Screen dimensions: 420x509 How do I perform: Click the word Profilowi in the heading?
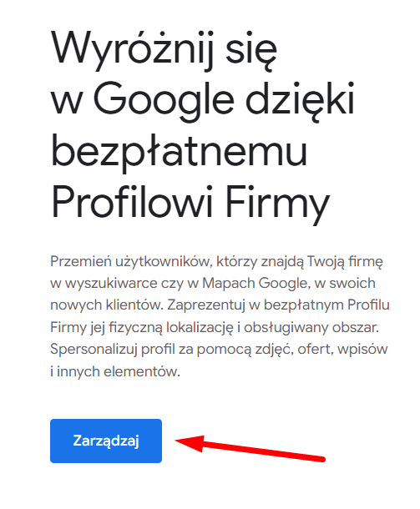point(132,201)
